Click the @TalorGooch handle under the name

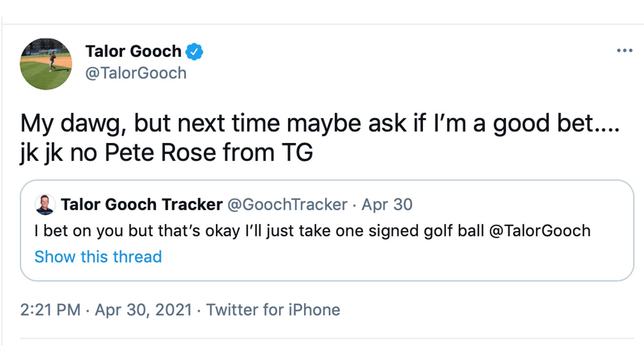coord(136,73)
